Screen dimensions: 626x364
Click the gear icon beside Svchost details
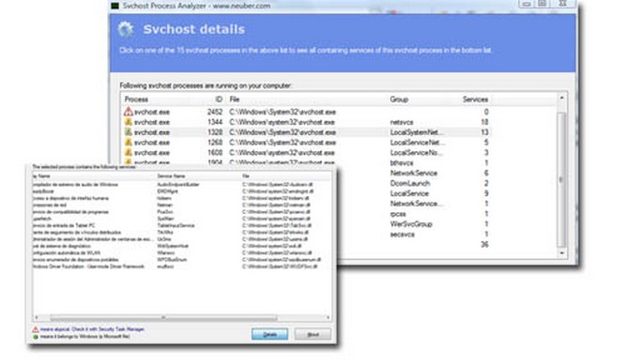(x=126, y=29)
